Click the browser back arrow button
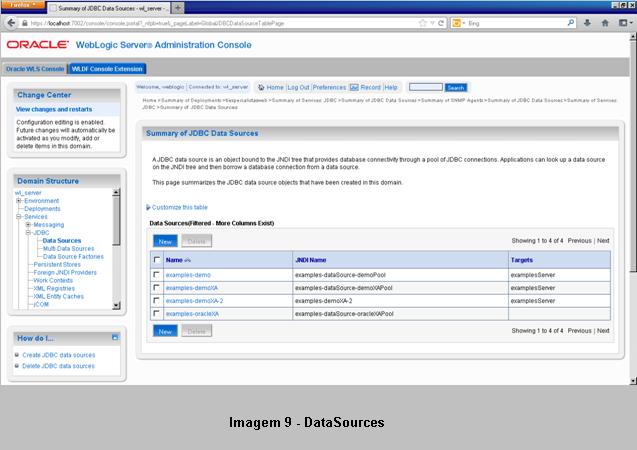The width and height of the screenshot is (637, 450). [11, 23]
